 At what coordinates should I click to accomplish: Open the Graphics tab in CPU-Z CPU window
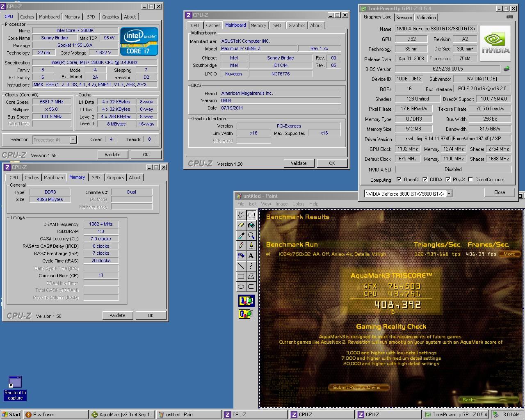(111, 17)
